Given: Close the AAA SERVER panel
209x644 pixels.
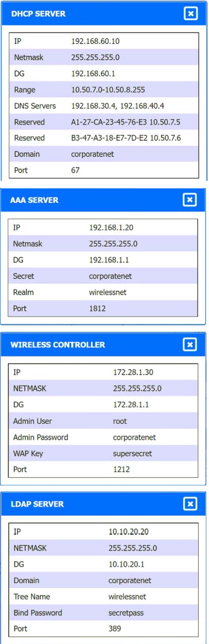Looking at the screenshot, I should click(190, 200).
